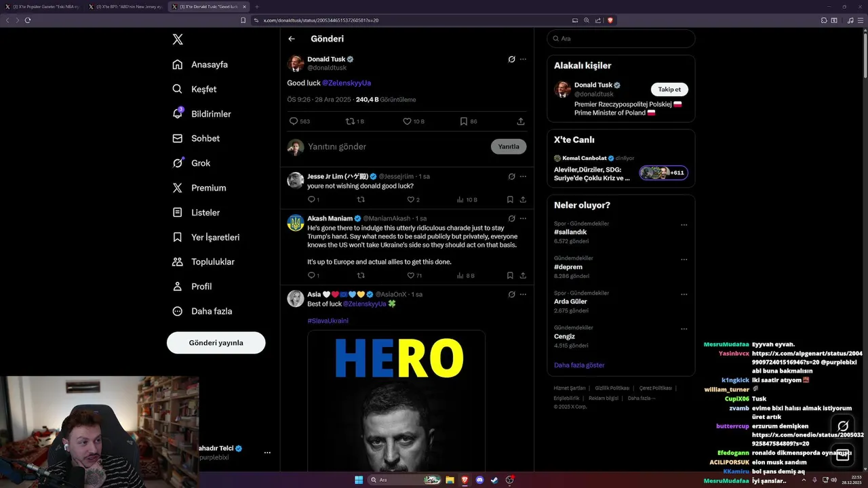The image size is (868, 488).
Task: Open more options on Asia reply
Action: click(523, 294)
